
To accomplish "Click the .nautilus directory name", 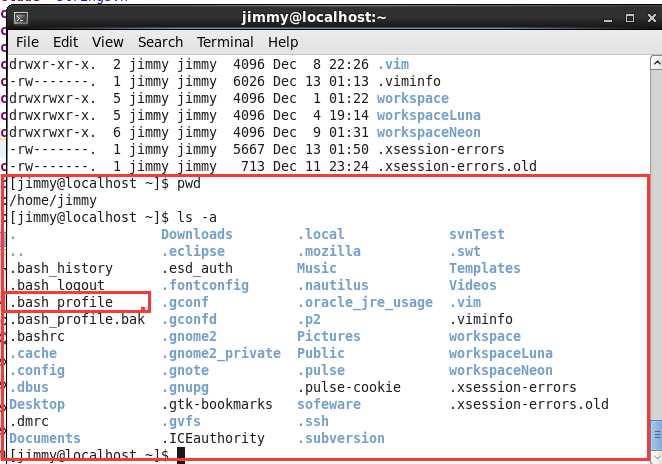I will coord(333,285).
